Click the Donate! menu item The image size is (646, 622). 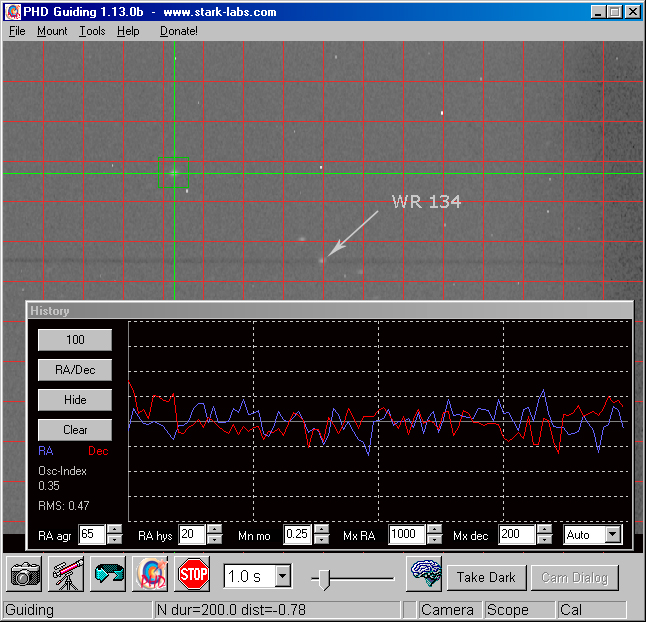[x=179, y=31]
